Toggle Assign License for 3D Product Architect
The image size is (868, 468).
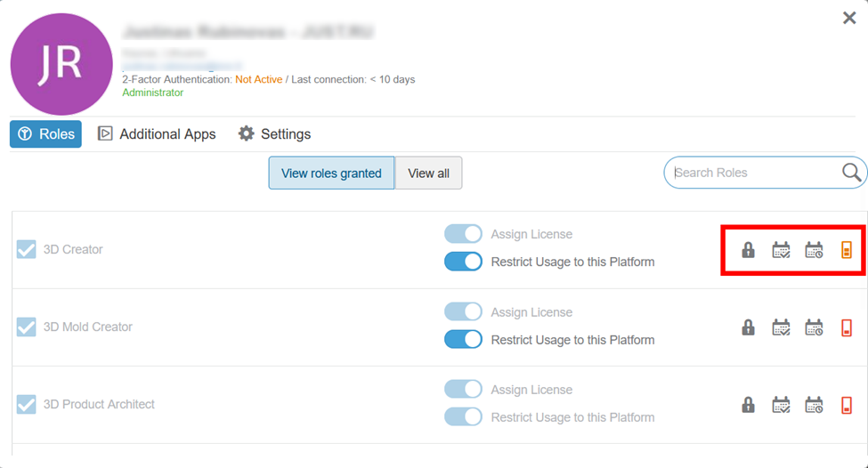pyautogui.click(x=463, y=389)
